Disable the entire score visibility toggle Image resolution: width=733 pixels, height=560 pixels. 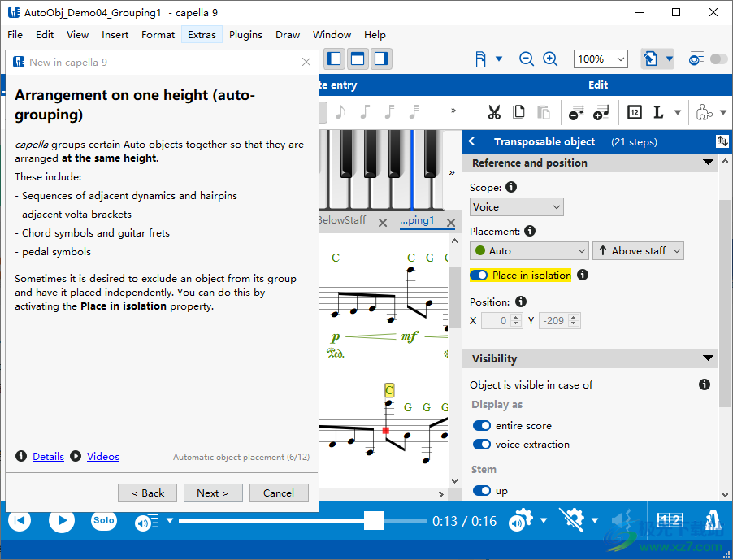tap(482, 426)
